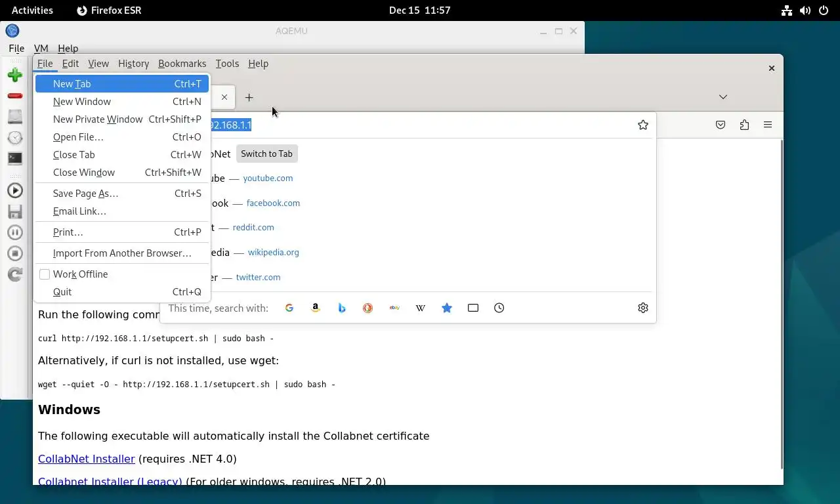This screenshot has width=840, height=504.
Task: Search this time with Amazon icon
Action: click(316, 308)
